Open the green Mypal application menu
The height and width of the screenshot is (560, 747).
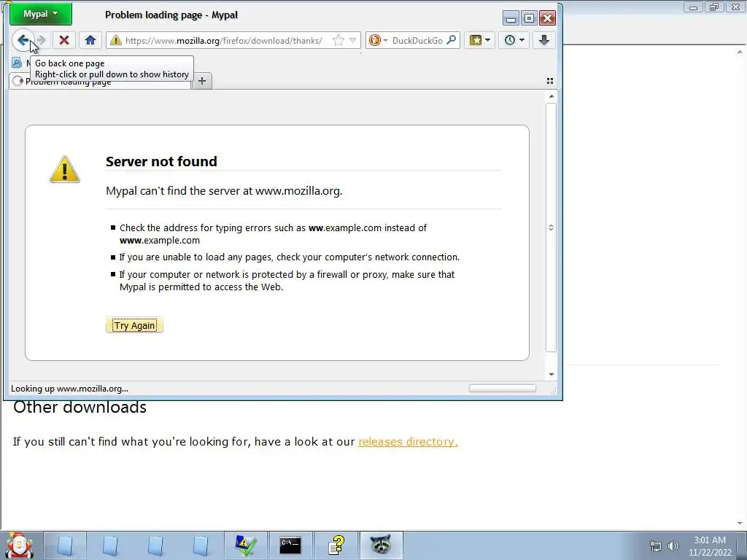pos(41,14)
